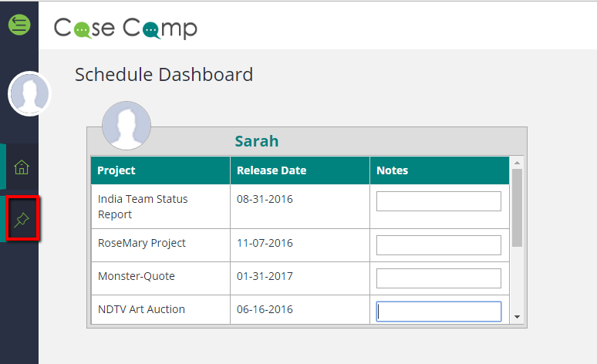Open the home icon in sidebar
The height and width of the screenshot is (364, 597).
point(22,167)
